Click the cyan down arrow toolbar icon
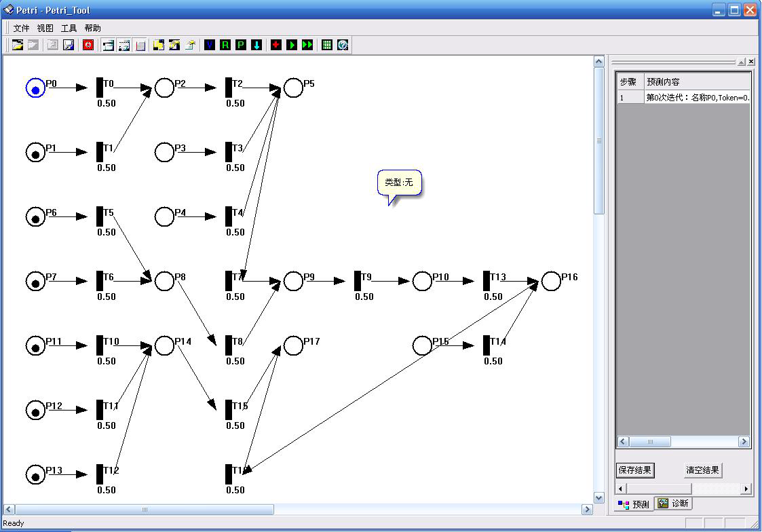Screen dimensions: 762x532 pos(256,45)
